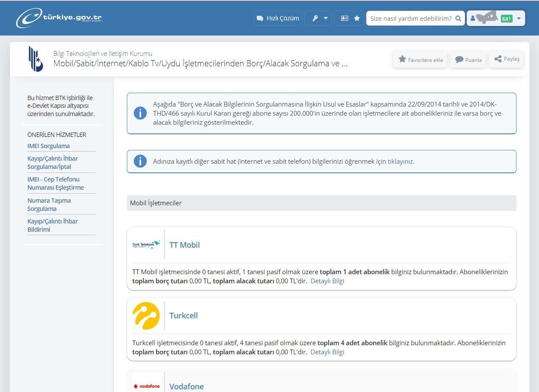
Task: Rate the service using Puanla
Action: (468, 60)
